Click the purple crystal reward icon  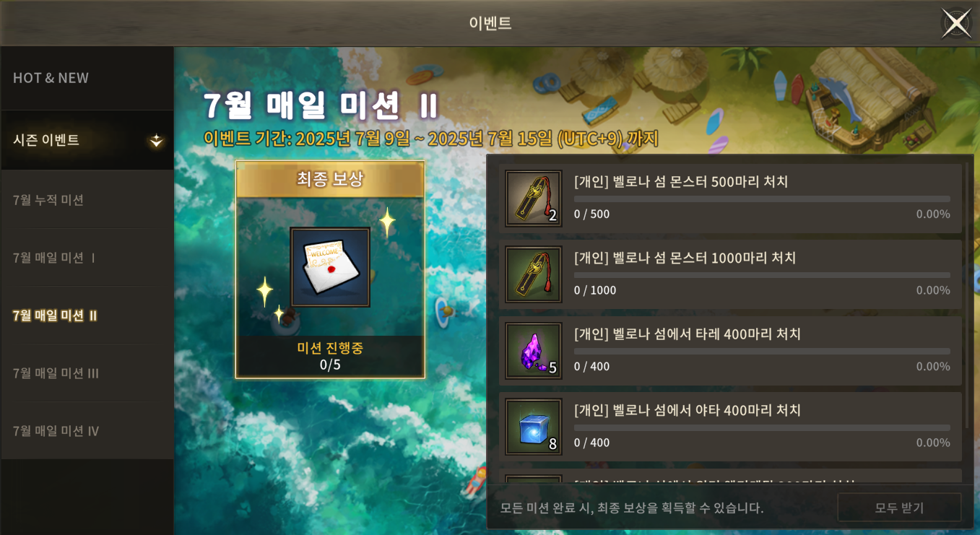(534, 351)
